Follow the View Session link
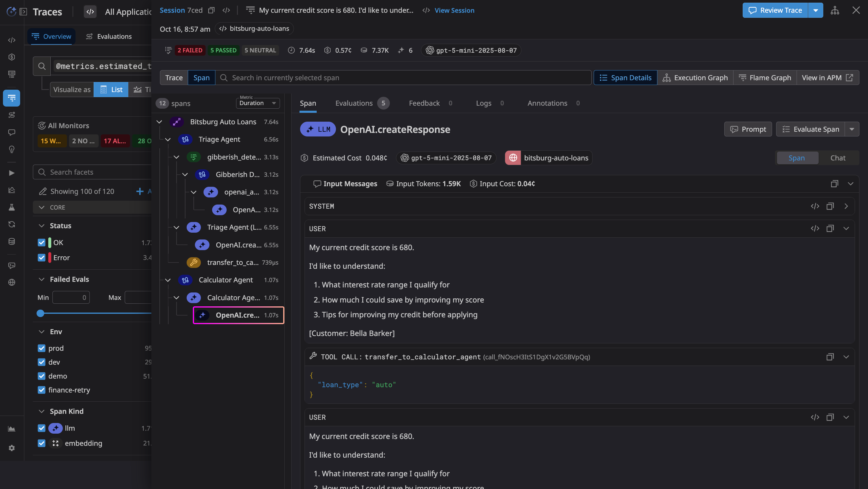This screenshot has width=868, height=489. point(454,10)
